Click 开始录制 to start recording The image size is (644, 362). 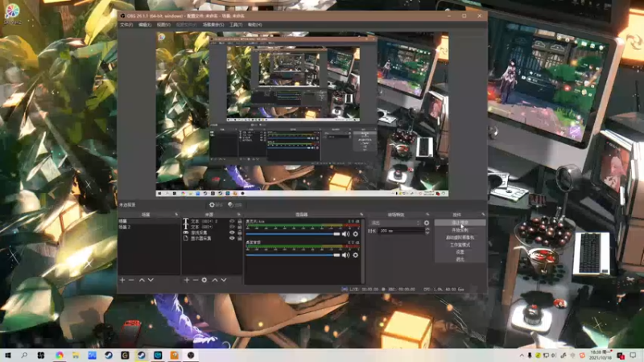(460, 230)
